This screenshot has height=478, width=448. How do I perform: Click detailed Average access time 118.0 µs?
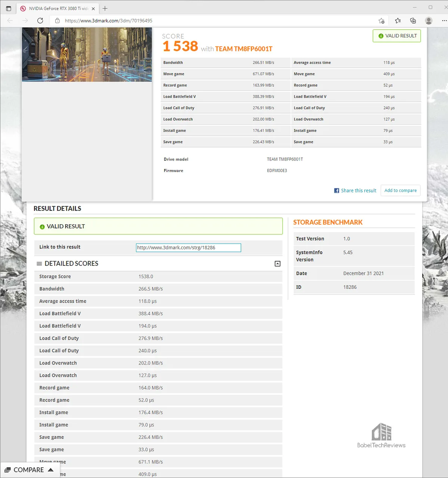coord(147,301)
